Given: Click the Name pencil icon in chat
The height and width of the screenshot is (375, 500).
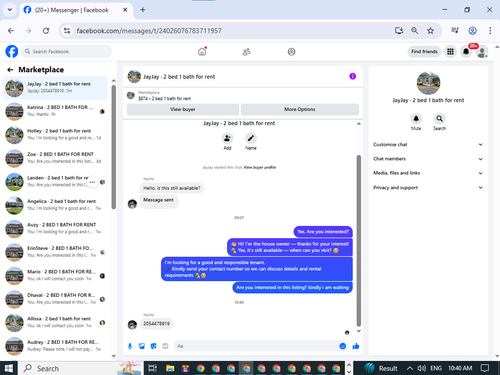Looking at the screenshot, I should pyautogui.click(x=251, y=138).
